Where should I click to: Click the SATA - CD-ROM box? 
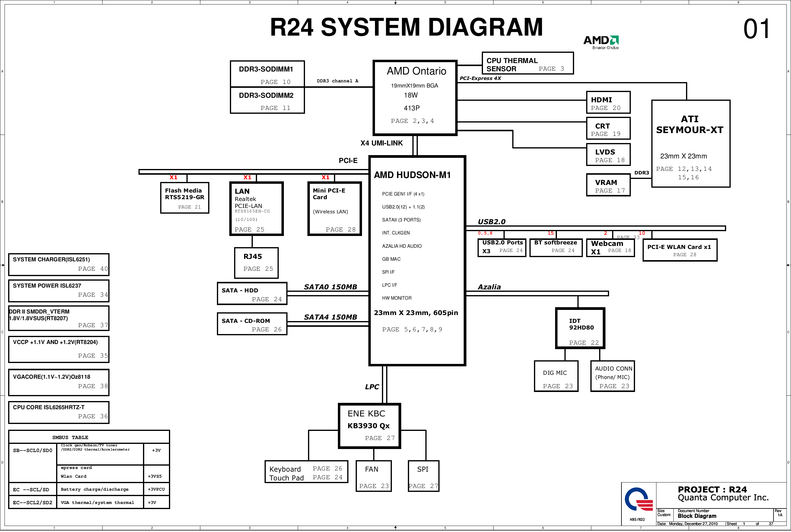(x=252, y=324)
